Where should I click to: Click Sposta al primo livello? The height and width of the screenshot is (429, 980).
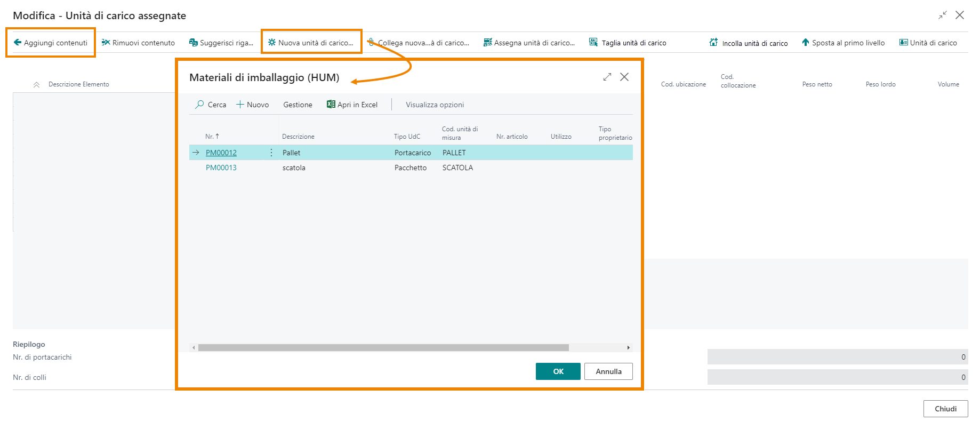tap(843, 43)
